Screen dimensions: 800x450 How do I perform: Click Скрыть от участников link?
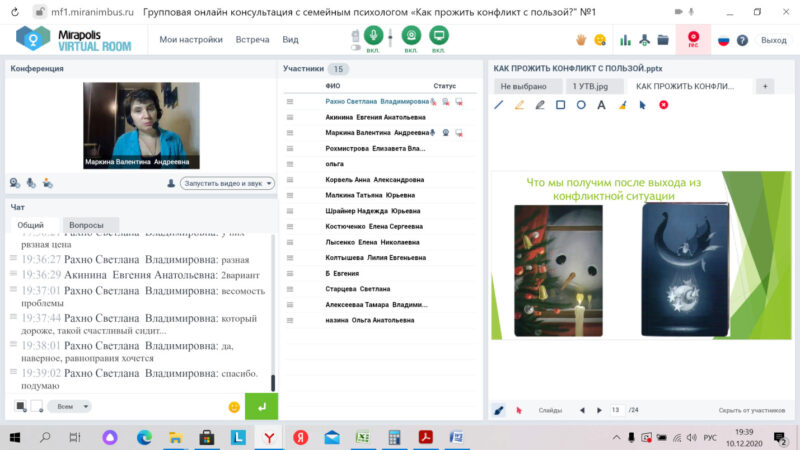click(752, 410)
